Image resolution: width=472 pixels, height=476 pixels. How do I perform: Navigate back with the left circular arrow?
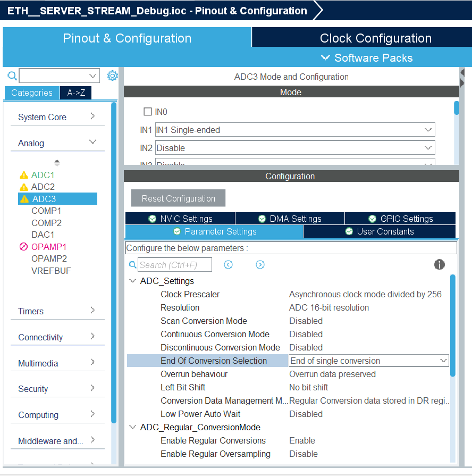tap(228, 264)
